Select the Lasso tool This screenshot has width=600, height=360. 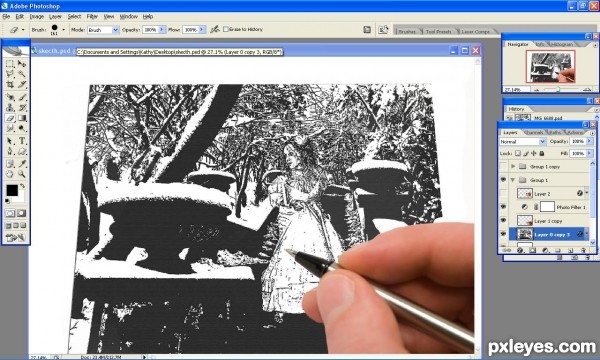pyautogui.click(x=10, y=74)
